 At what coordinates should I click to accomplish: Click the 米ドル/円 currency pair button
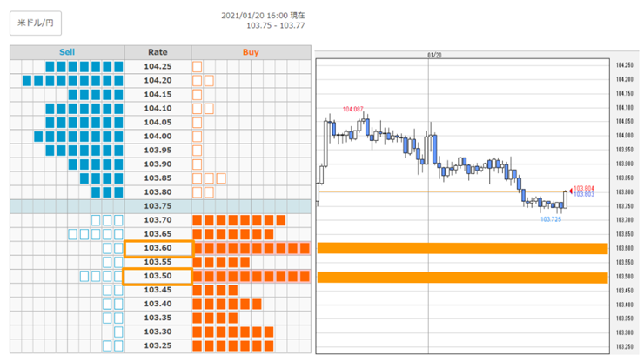pos(36,23)
